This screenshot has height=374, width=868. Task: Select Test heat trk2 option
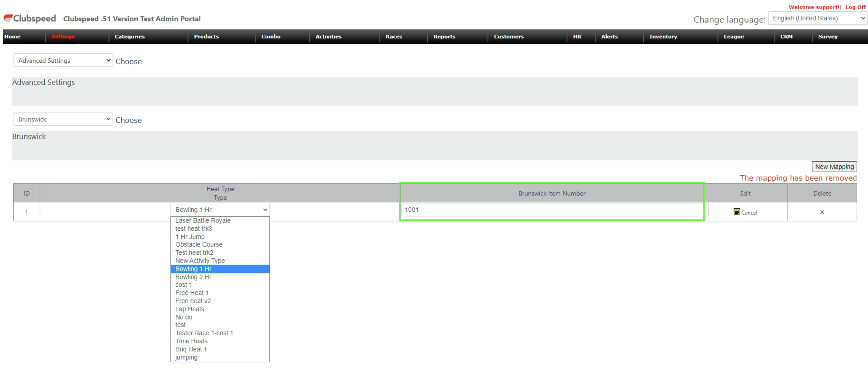(220, 252)
